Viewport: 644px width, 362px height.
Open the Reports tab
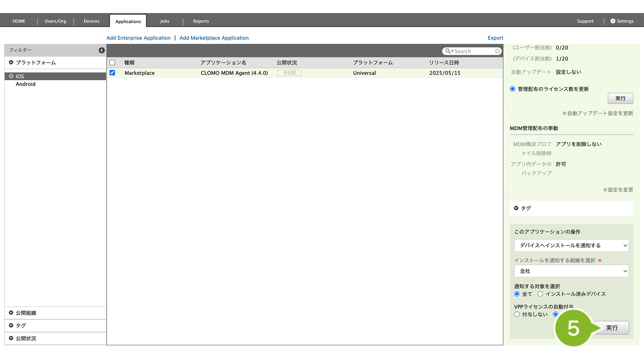[201, 21]
